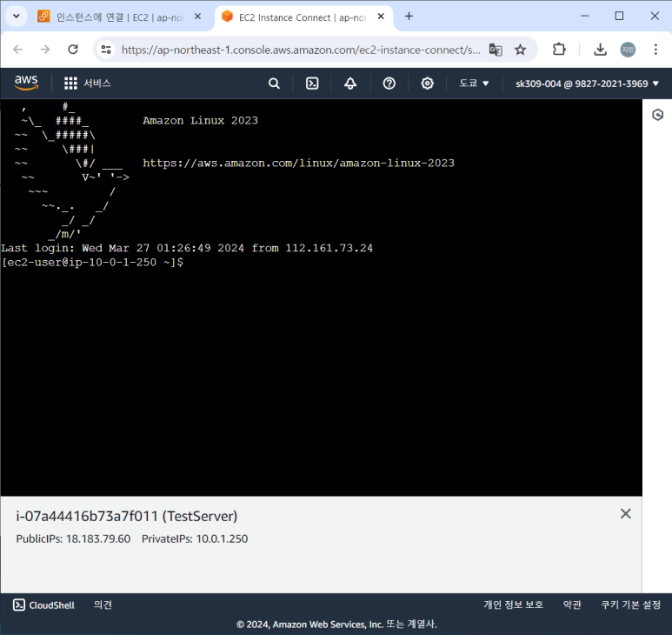Minimize the browser window
This screenshot has width=672, height=635.
click(584, 16)
